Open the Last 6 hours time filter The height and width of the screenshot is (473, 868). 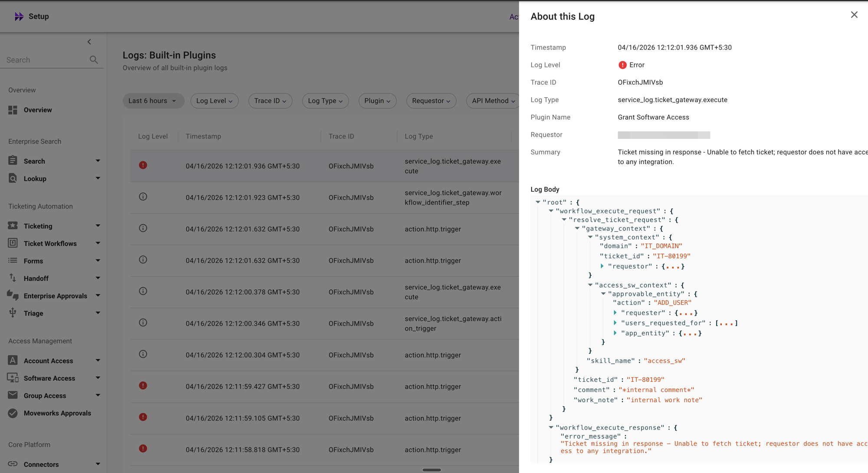153,101
